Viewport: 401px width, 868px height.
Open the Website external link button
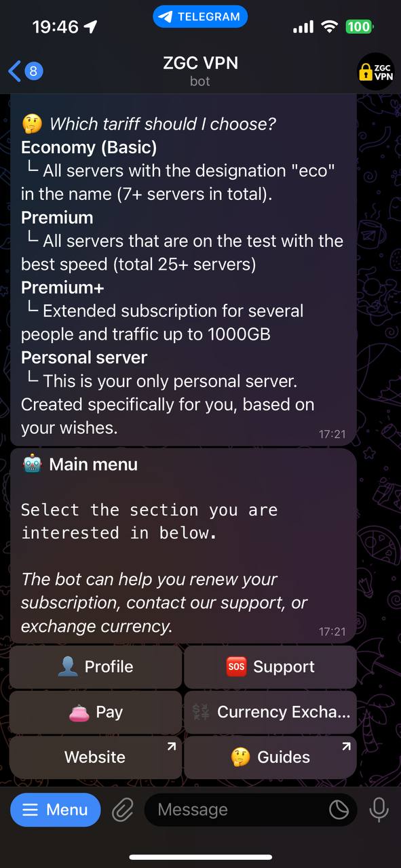pyautogui.click(x=96, y=757)
